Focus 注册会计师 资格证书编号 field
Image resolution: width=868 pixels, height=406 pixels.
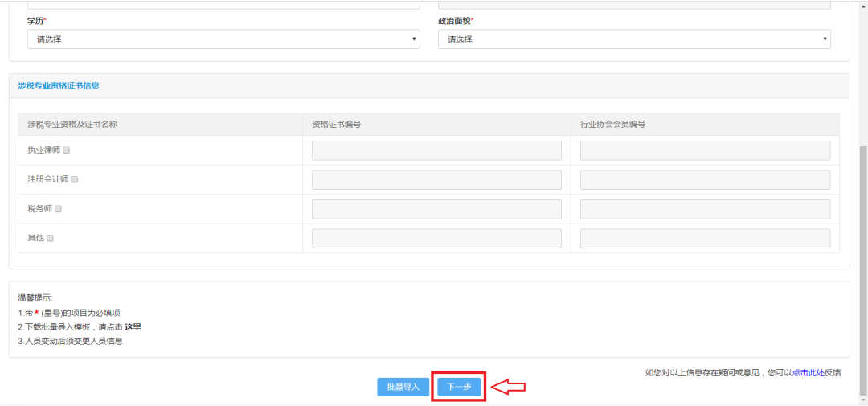tap(436, 180)
